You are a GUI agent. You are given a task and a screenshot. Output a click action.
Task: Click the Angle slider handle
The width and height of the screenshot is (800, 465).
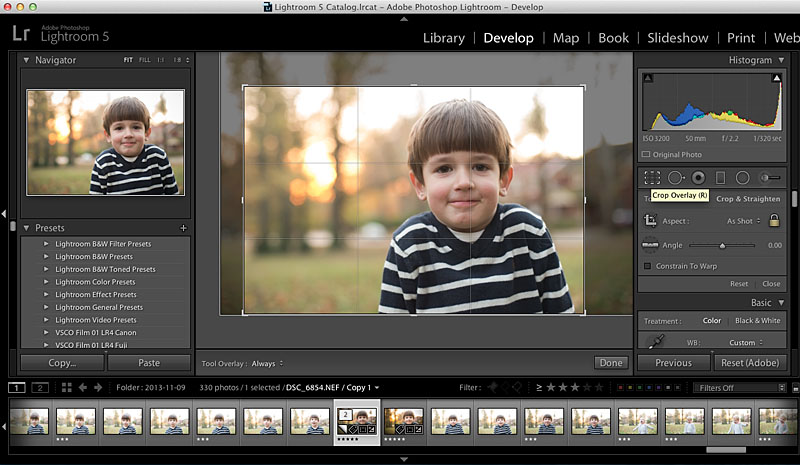click(x=722, y=246)
